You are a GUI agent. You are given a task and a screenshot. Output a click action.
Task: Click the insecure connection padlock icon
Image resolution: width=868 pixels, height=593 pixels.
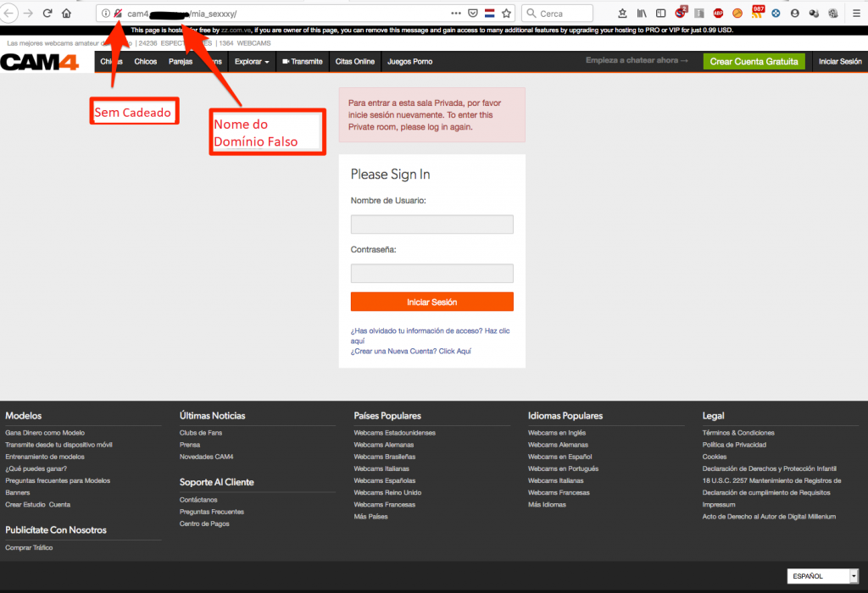click(118, 14)
